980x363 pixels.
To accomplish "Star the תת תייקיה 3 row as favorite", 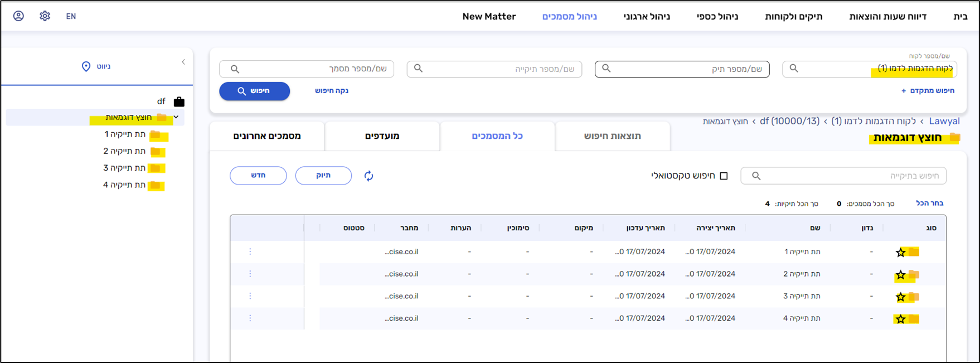I will tap(900, 297).
